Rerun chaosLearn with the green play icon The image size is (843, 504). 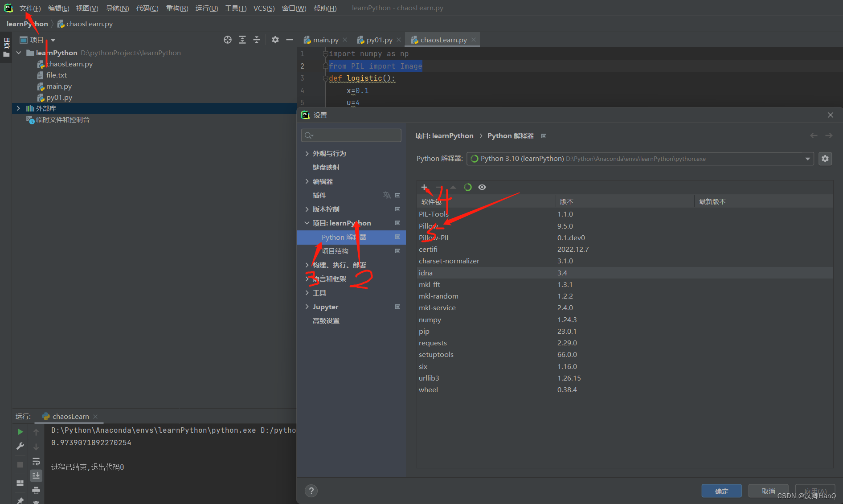(20, 431)
